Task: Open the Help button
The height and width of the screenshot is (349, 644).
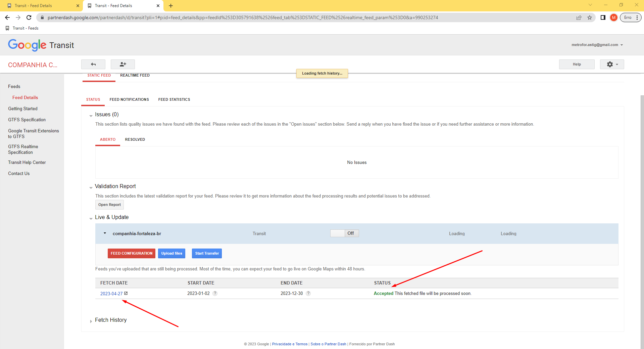Action: (x=577, y=64)
